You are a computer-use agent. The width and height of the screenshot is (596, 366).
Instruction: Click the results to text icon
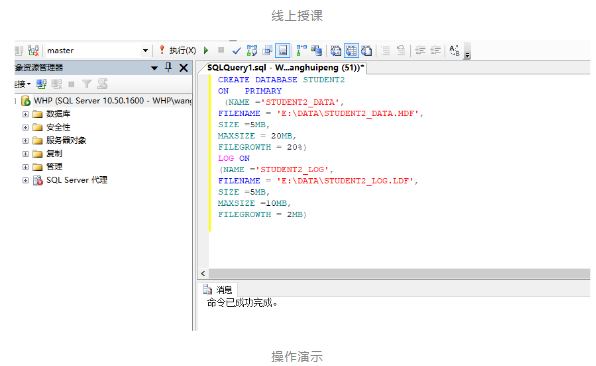click(x=336, y=50)
